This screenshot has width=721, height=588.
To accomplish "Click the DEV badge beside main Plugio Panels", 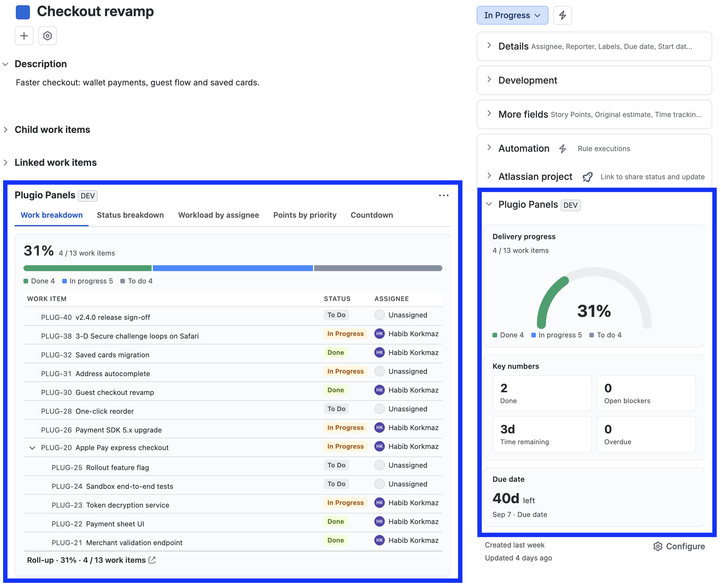I will click(87, 196).
